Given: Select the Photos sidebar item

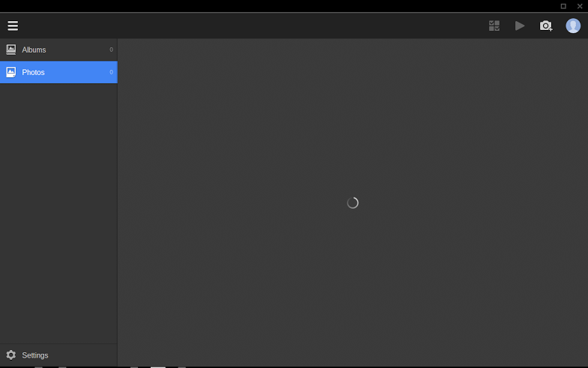Looking at the screenshot, I should click(58, 72).
